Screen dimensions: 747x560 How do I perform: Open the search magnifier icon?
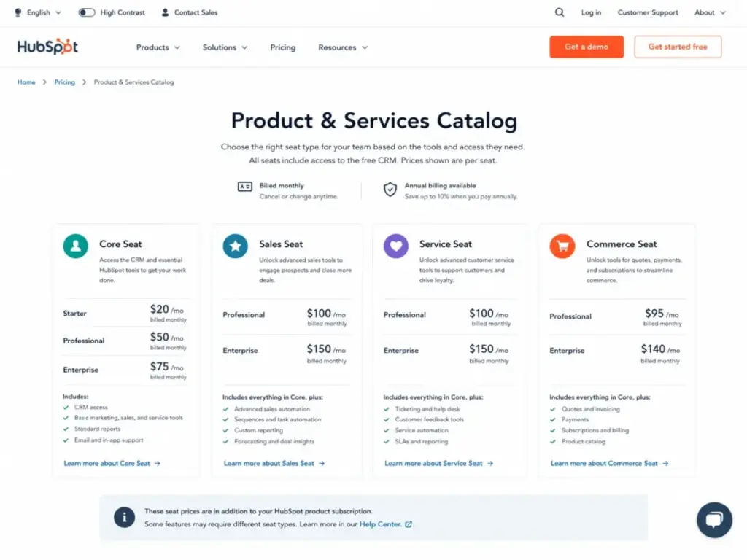pyautogui.click(x=560, y=12)
